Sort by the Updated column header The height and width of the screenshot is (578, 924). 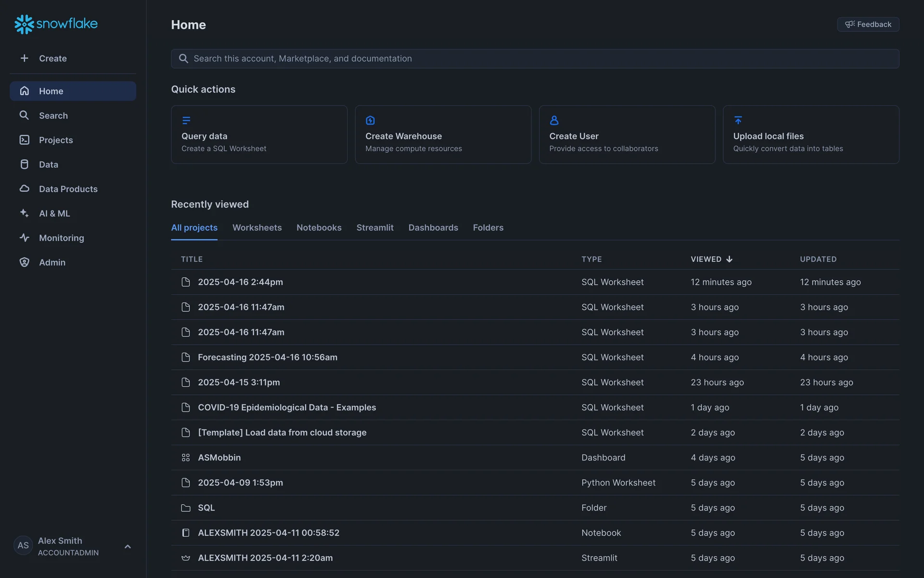click(818, 259)
